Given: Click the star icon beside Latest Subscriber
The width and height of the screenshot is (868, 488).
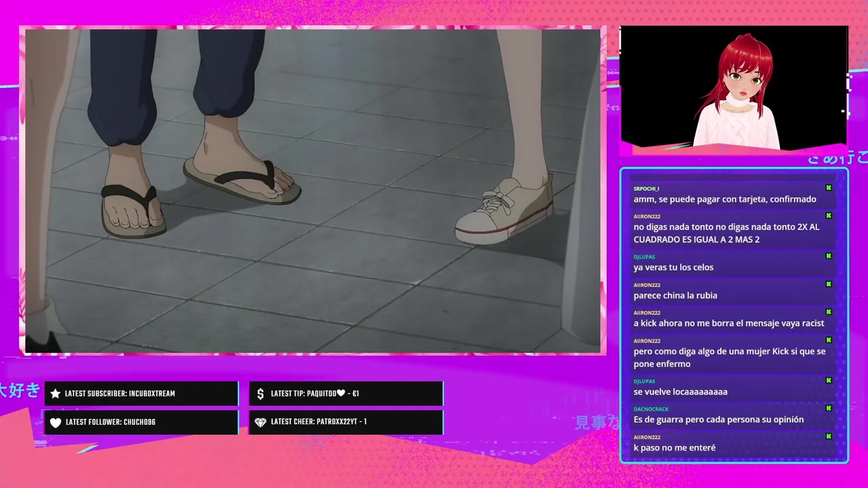Looking at the screenshot, I should click(x=56, y=394).
